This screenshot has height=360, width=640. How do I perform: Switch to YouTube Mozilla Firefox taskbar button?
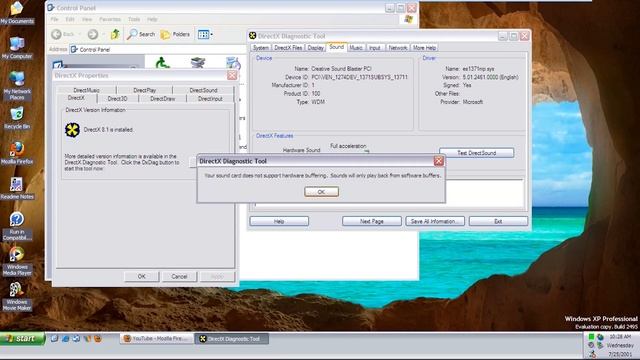click(x=156, y=339)
